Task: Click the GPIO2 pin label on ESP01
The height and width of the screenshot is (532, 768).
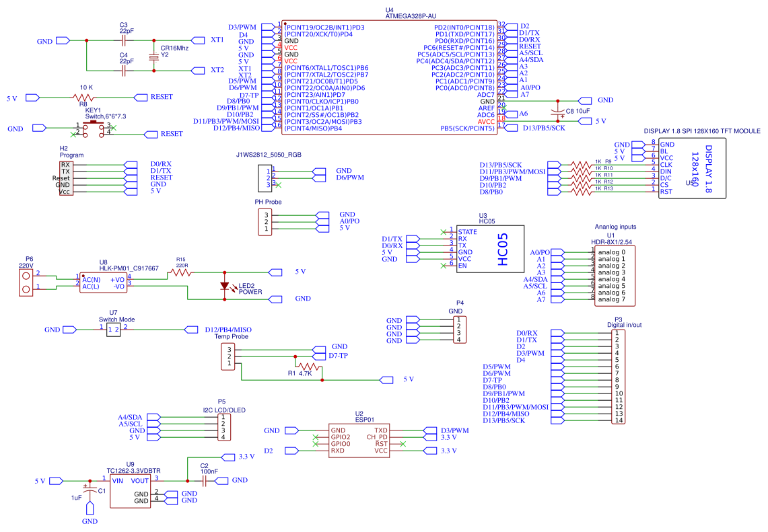Action: tap(341, 437)
